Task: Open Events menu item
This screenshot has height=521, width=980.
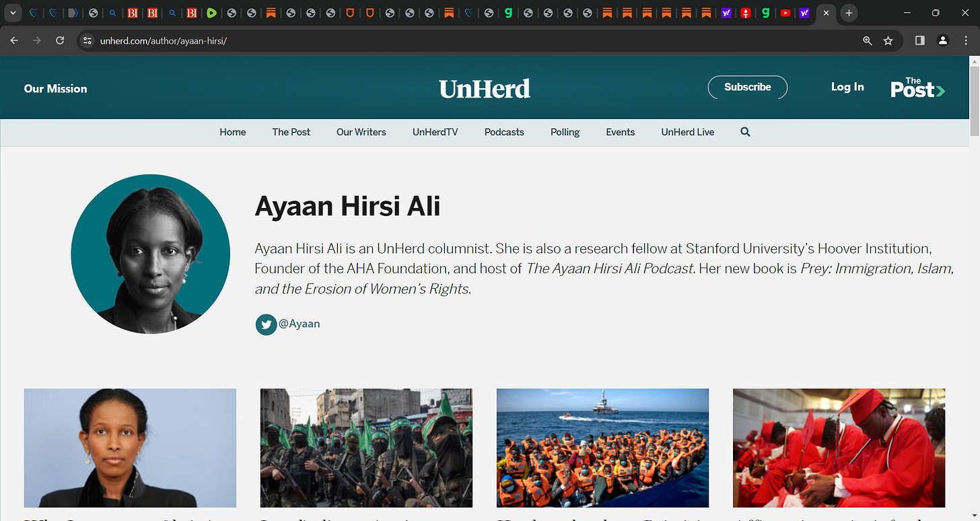Action: pyautogui.click(x=620, y=132)
